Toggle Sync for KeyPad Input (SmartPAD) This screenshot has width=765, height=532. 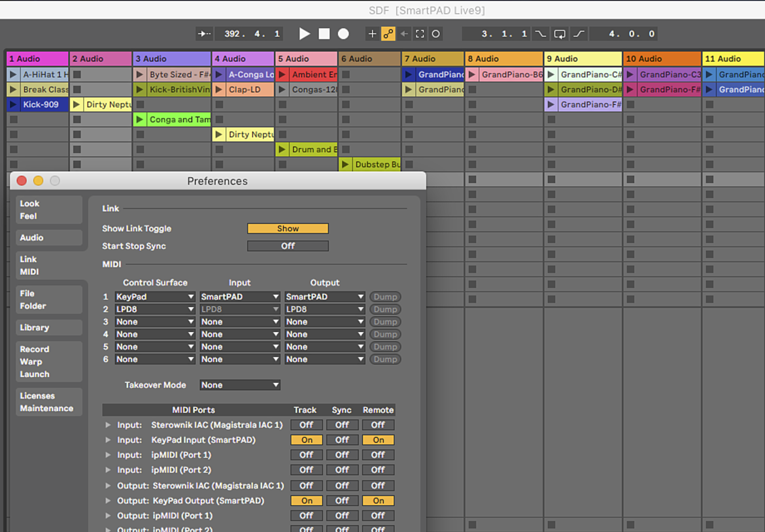pyautogui.click(x=342, y=440)
